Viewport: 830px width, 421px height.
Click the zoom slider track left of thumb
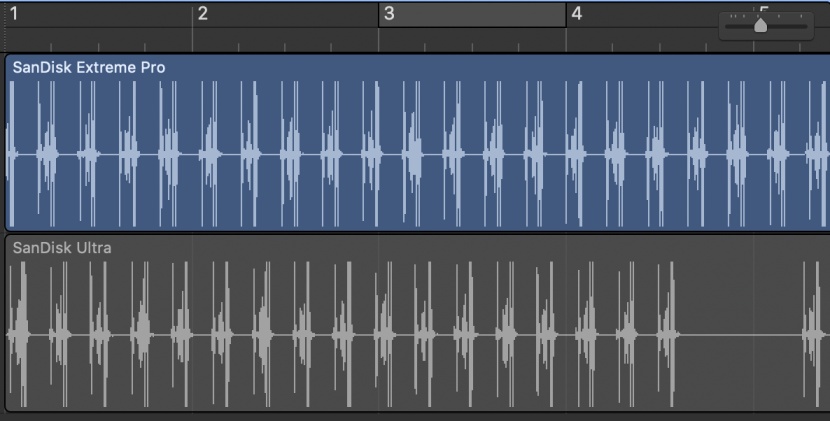point(738,27)
